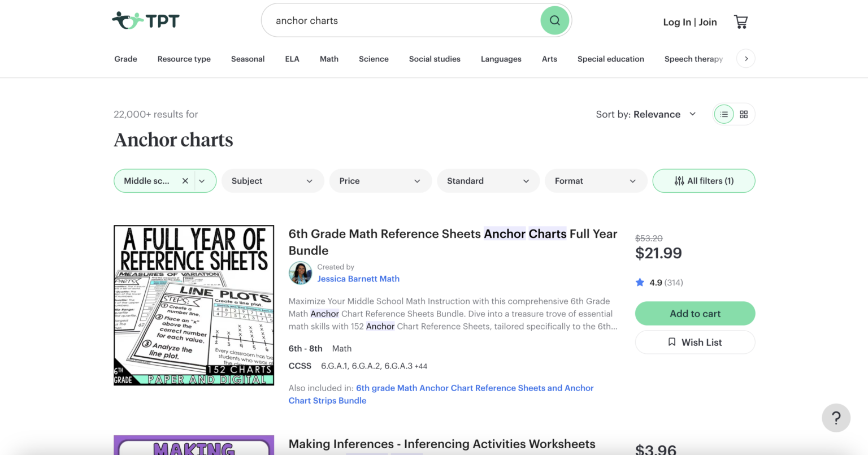This screenshot has width=868, height=455.
Task: Open the Subject dropdown
Action: click(272, 180)
